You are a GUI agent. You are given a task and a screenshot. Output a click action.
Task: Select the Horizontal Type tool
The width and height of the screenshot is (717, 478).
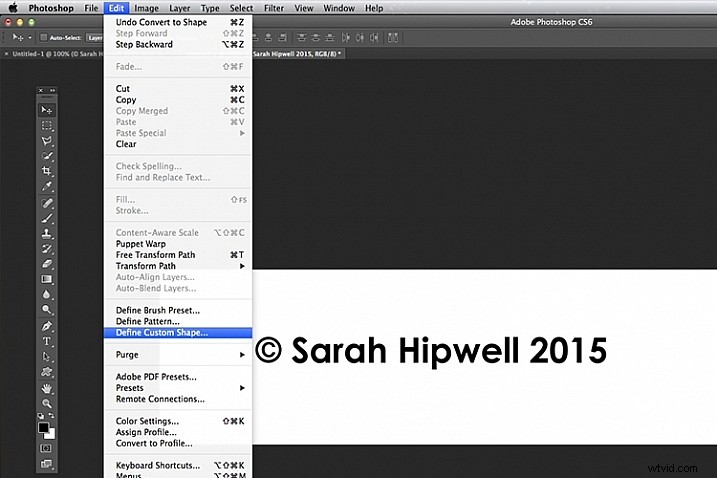(x=47, y=341)
